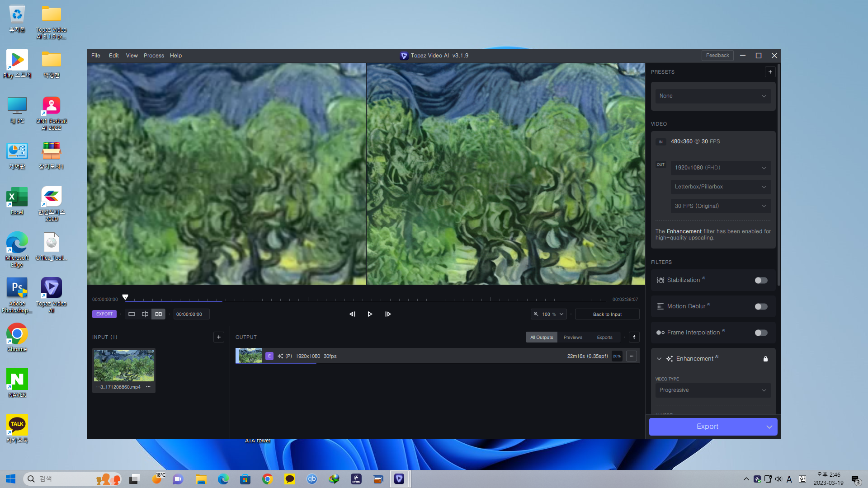Image resolution: width=868 pixels, height=488 pixels.
Task: Click the output row preview thumbnail
Action: (250, 356)
